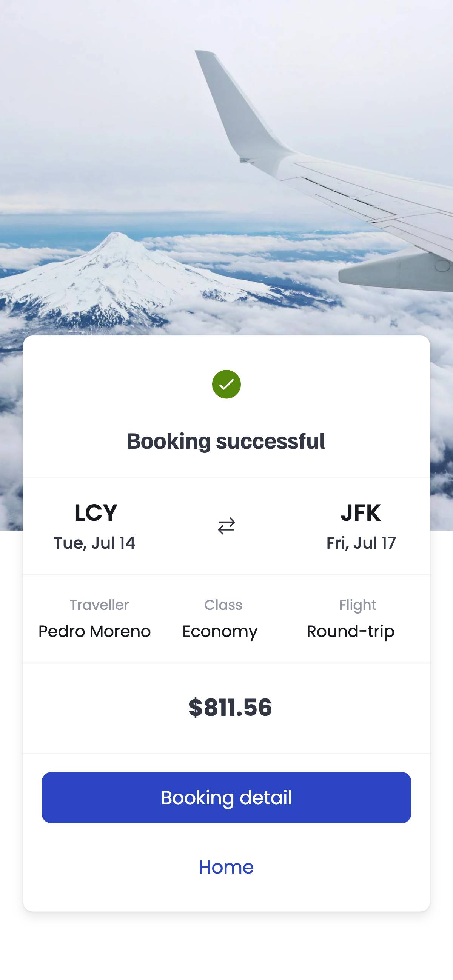
Task: Click the round-trip swap arrows icon
Action: [x=226, y=526]
